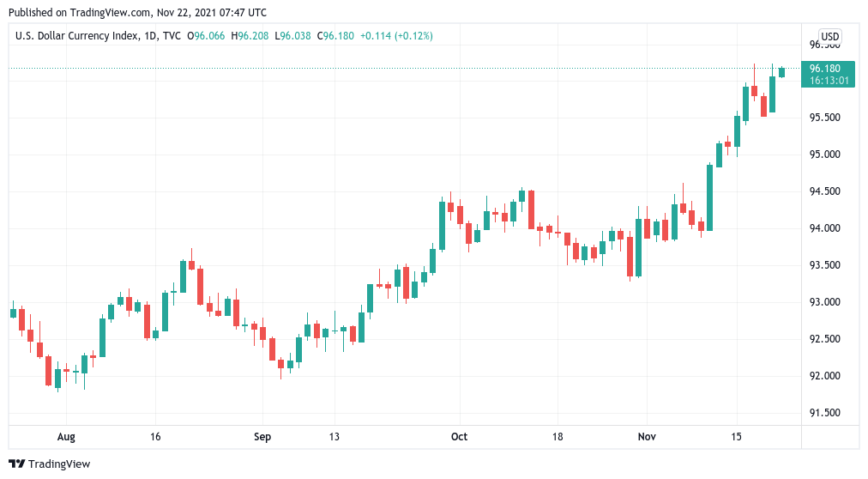Open the TradingView brand link
This screenshot has width=868, height=479.
[x=49, y=464]
